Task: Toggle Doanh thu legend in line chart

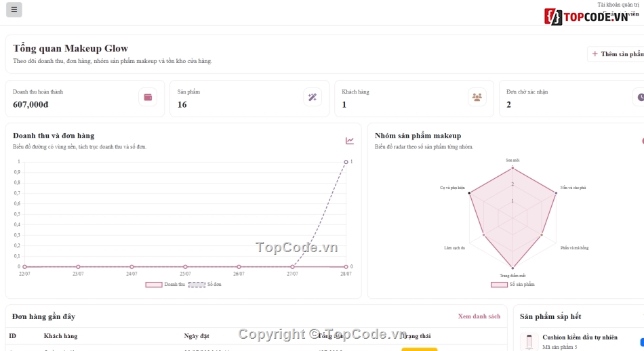Action: pyautogui.click(x=165, y=285)
